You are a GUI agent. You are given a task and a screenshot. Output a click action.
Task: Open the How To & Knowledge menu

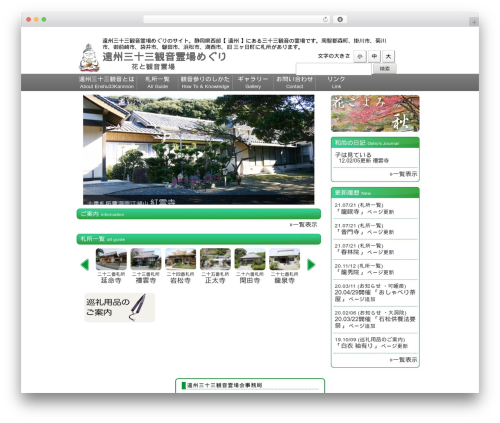click(205, 82)
